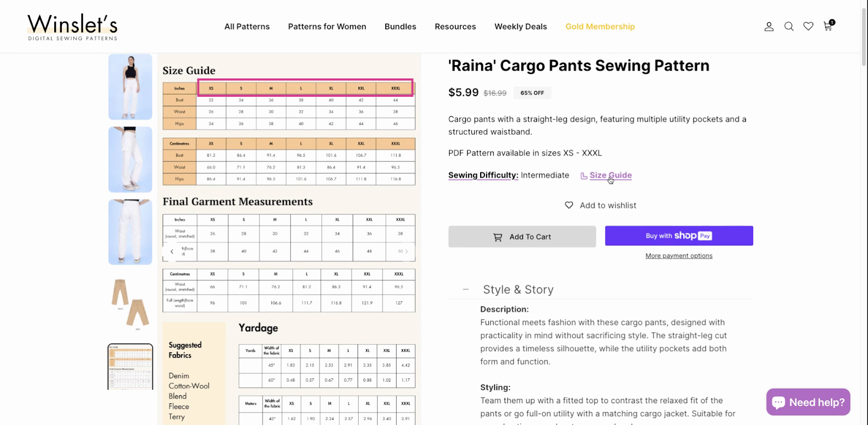Select second thumbnail showing pants close-up
This screenshot has width=868, height=425.
tap(130, 160)
